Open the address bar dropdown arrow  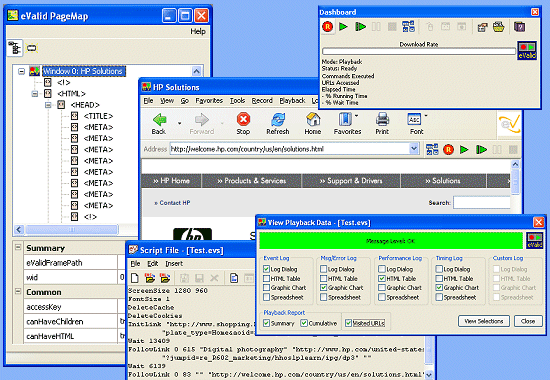pos(414,149)
